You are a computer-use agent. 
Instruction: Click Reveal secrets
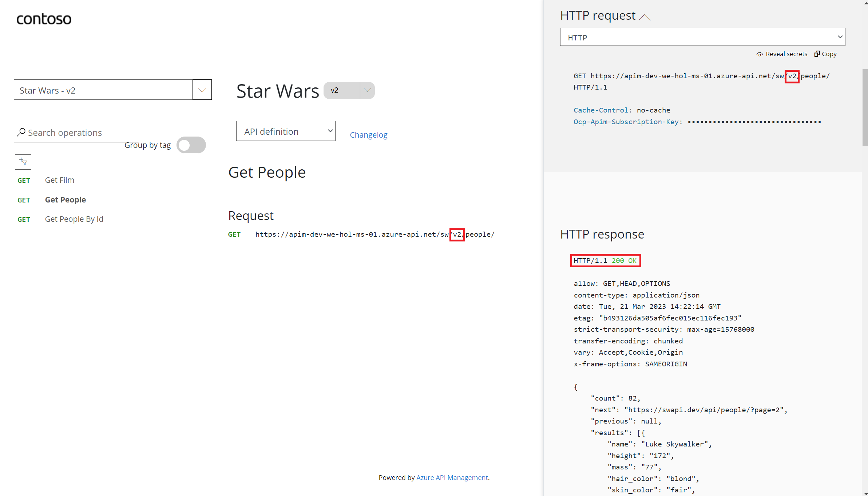pyautogui.click(x=781, y=54)
